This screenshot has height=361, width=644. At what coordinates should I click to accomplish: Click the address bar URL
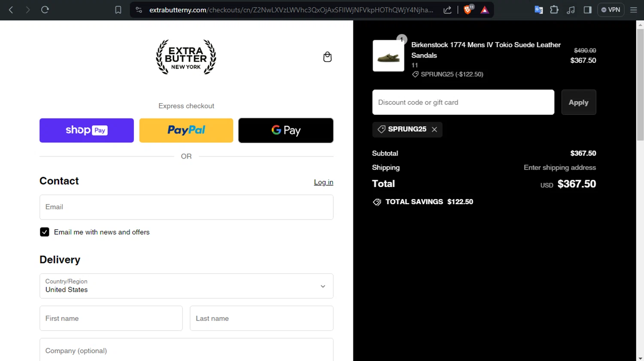click(291, 10)
